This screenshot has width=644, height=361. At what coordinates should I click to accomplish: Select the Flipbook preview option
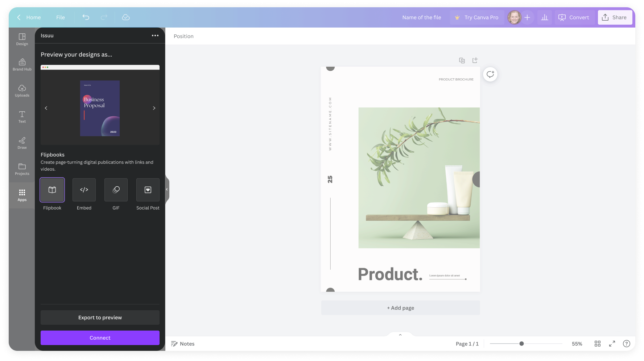(52, 190)
